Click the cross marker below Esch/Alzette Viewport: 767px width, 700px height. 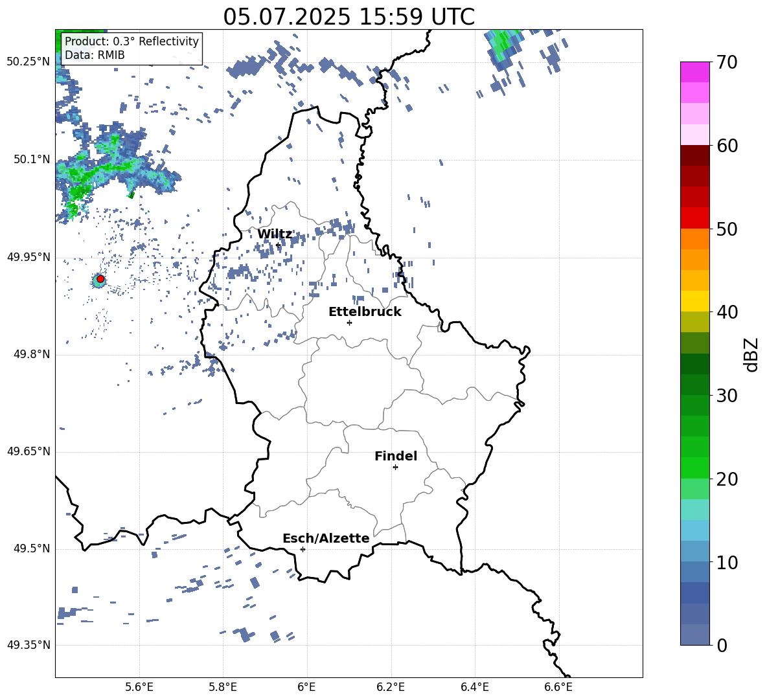[x=303, y=549]
